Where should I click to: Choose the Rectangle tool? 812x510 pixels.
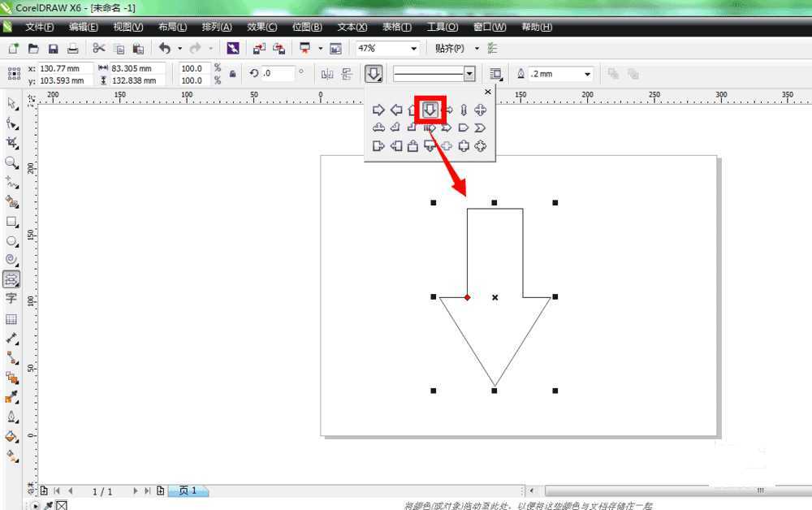pyautogui.click(x=11, y=222)
